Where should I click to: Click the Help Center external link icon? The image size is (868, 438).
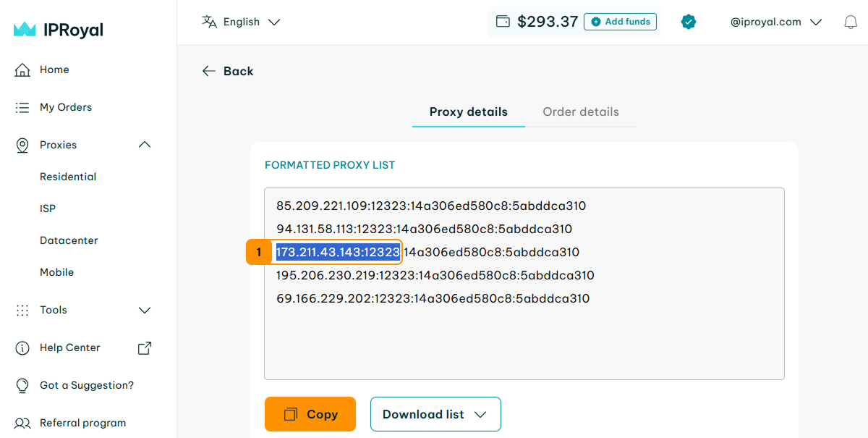point(145,348)
